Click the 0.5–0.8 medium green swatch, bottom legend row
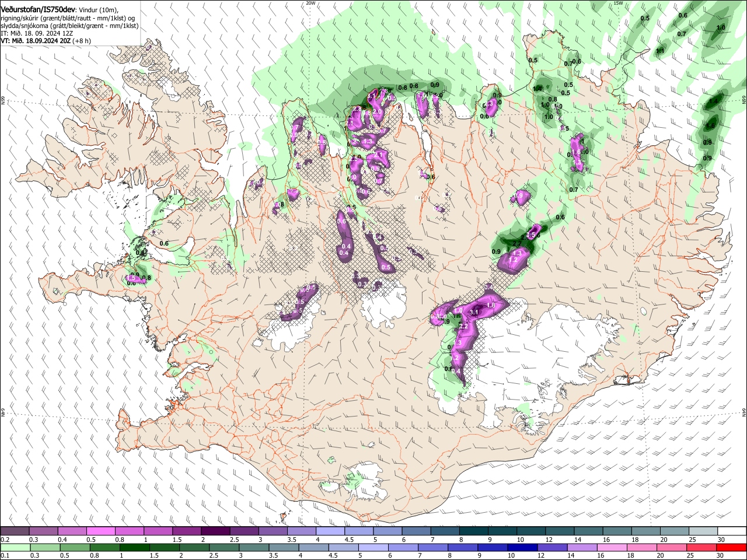 75,548
